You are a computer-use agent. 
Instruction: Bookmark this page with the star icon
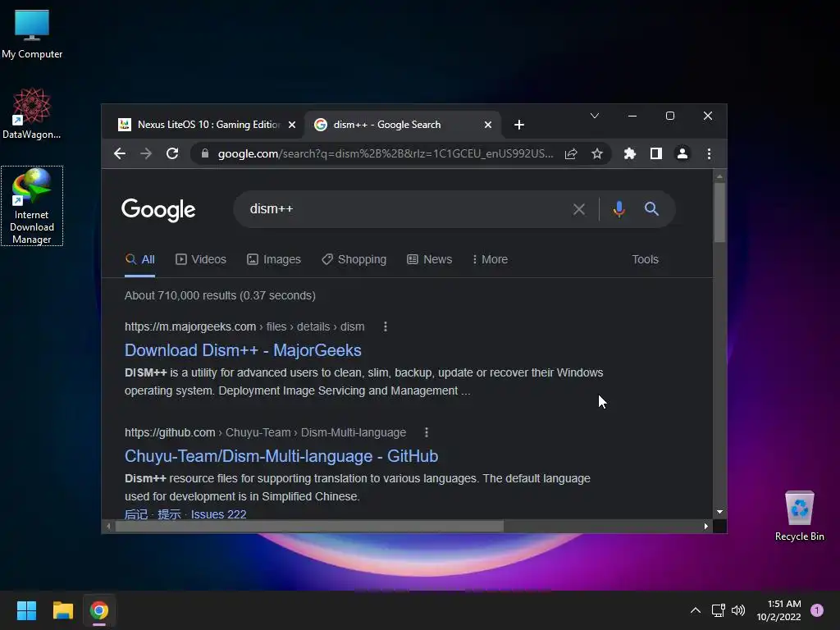pyautogui.click(x=597, y=153)
